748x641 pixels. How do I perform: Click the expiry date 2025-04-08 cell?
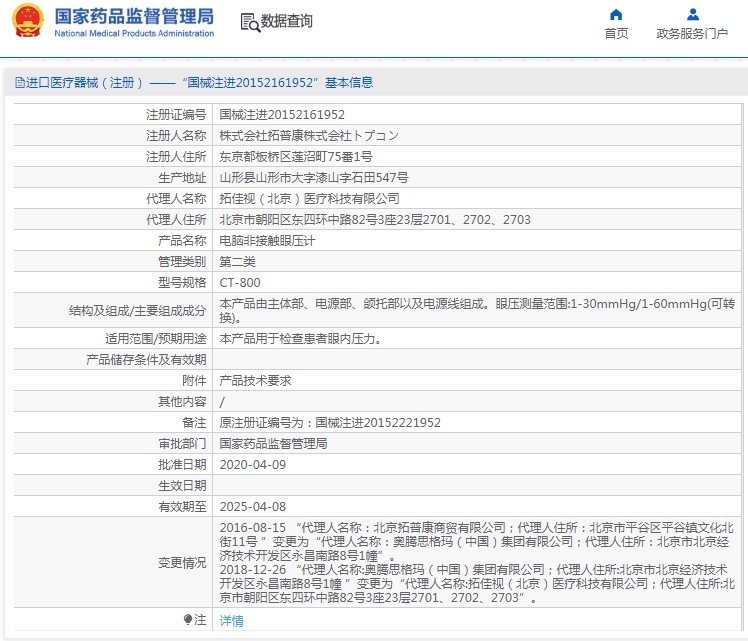point(252,507)
